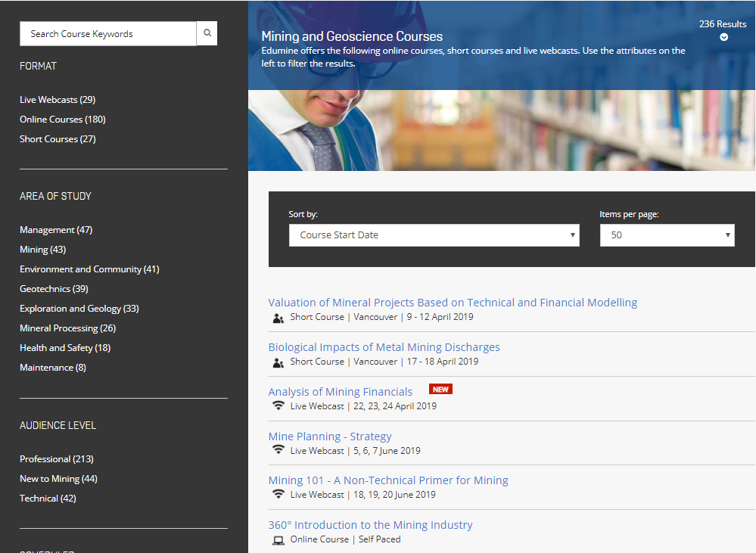The image size is (756, 553).
Task: Filter by Short Courses (27)
Action: tap(58, 139)
